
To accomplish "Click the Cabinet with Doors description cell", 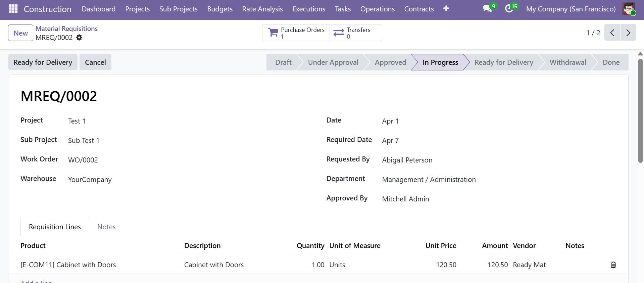I will tap(214, 265).
